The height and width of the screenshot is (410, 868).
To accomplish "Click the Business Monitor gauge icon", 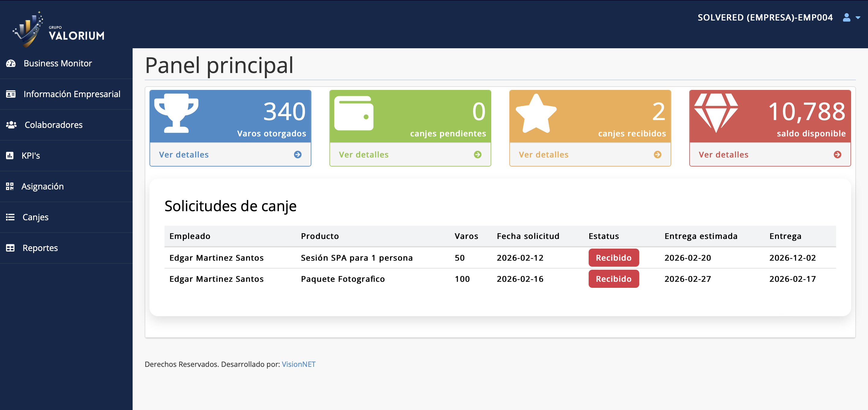I will pyautogui.click(x=11, y=63).
